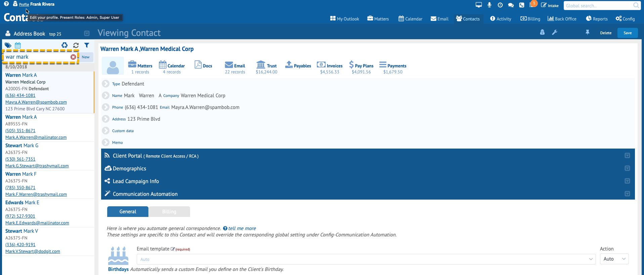Open the Action Auto dropdown

(x=614, y=259)
